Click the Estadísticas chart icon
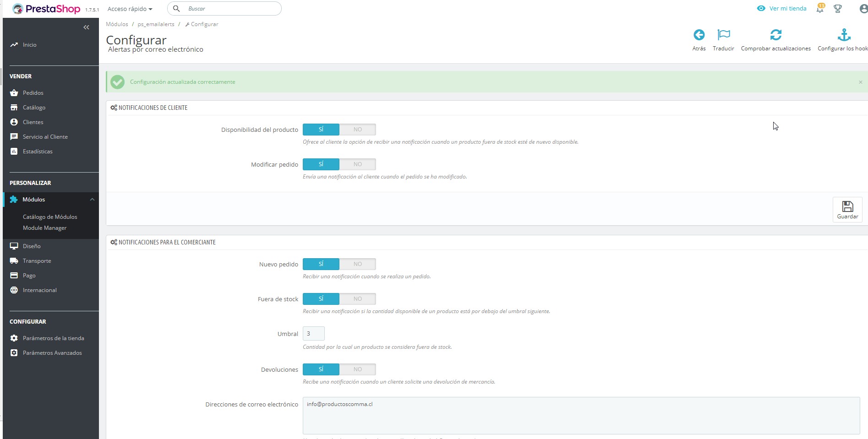The width and height of the screenshot is (868, 439). click(14, 151)
